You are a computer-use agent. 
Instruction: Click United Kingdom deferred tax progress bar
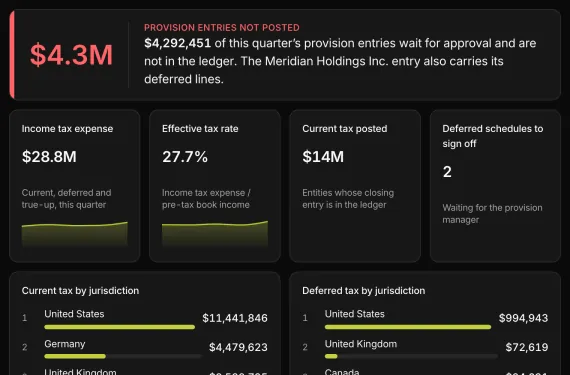coord(411,356)
